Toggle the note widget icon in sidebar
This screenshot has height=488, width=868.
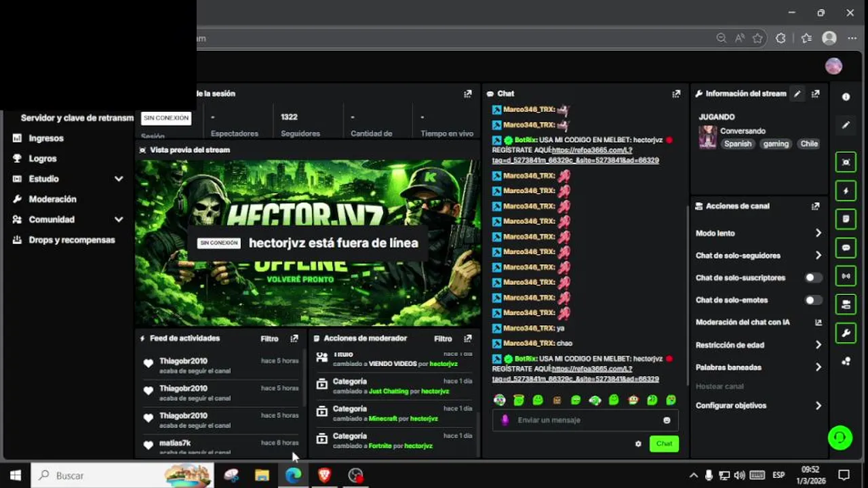coord(846,219)
